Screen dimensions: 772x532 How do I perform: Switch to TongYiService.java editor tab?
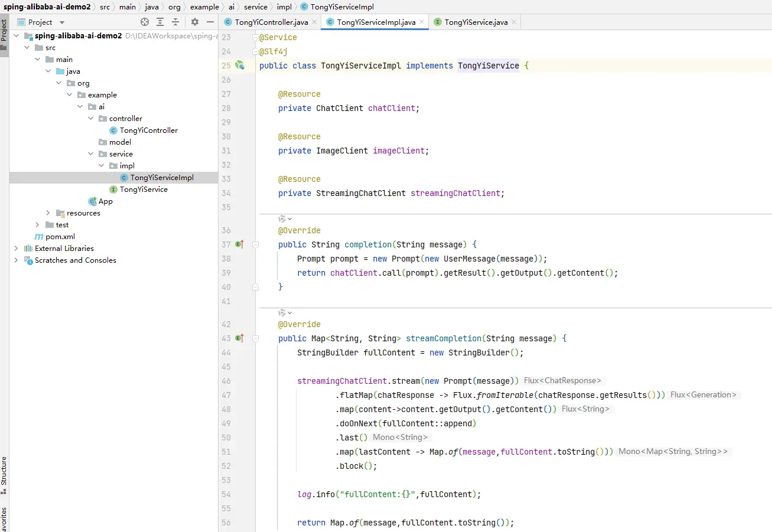[x=476, y=22]
